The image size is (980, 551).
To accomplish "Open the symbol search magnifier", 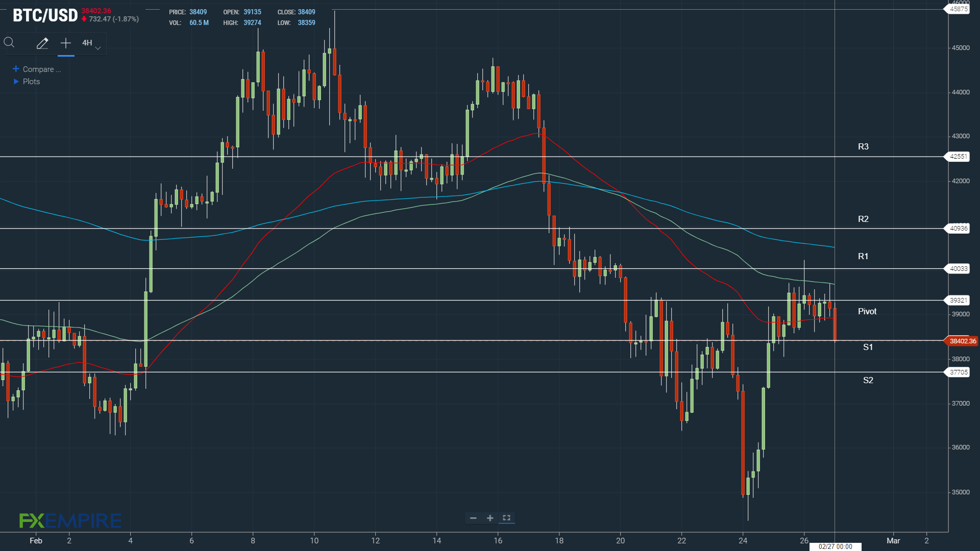I will tap(9, 43).
